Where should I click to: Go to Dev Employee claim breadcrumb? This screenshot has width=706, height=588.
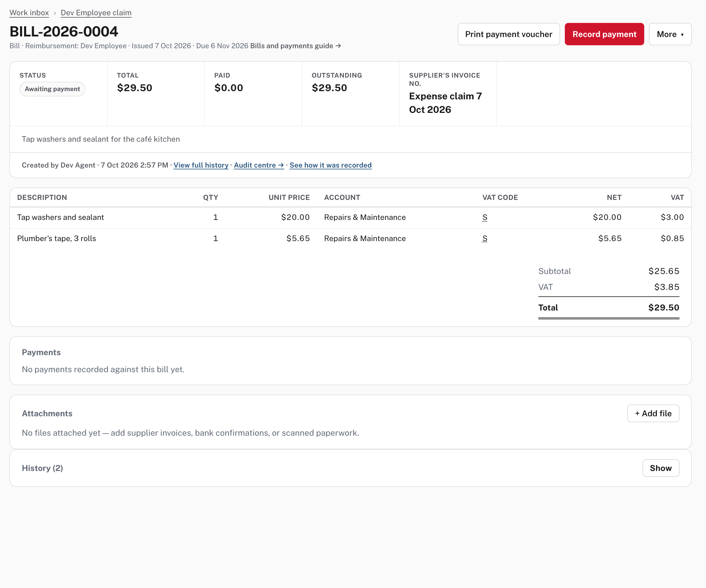96,13
